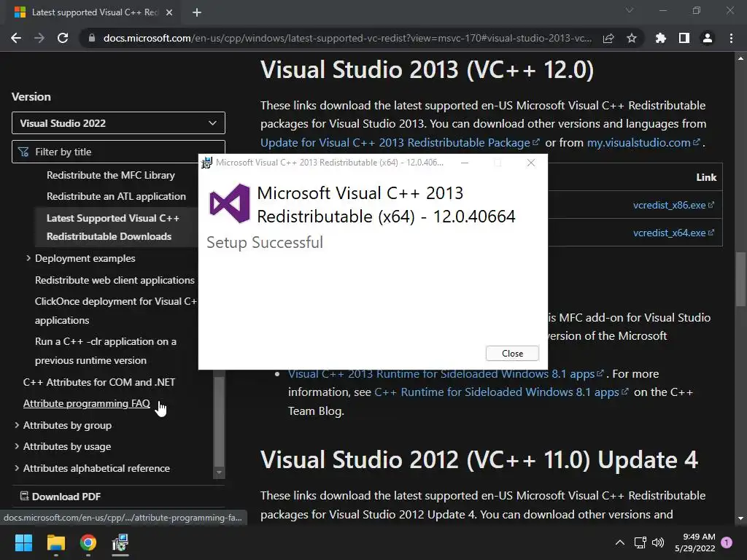This screenshot has width=747, height=560.
Task: Click the page vertical scrollbar thumb
Action: coord(740,279)
